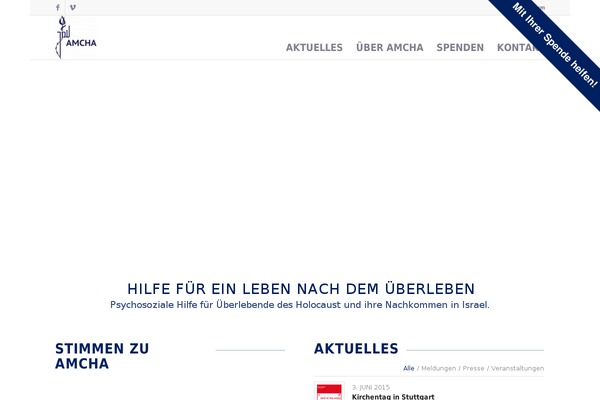
Task: Open the Über AMCHA menu item
Action: coord(390,47)
